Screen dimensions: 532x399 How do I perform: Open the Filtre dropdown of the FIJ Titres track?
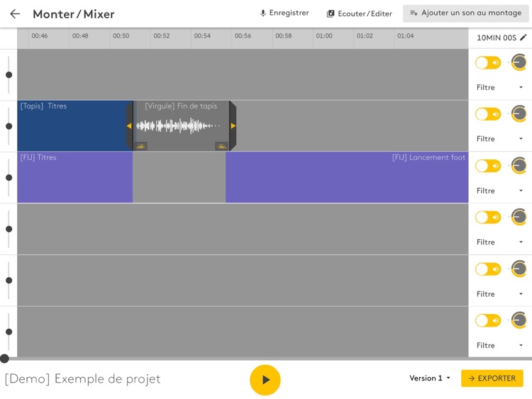click(x=500, y=191)
